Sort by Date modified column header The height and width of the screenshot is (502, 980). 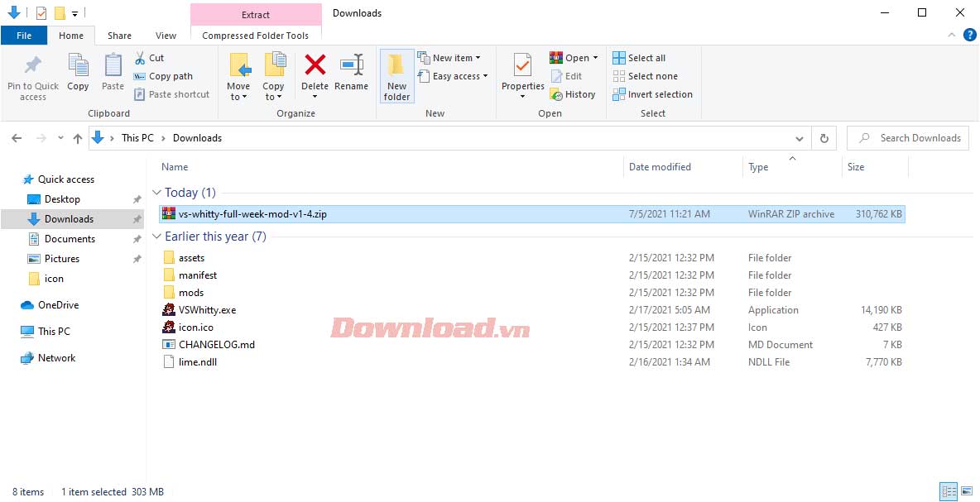[x=660, y=167]
